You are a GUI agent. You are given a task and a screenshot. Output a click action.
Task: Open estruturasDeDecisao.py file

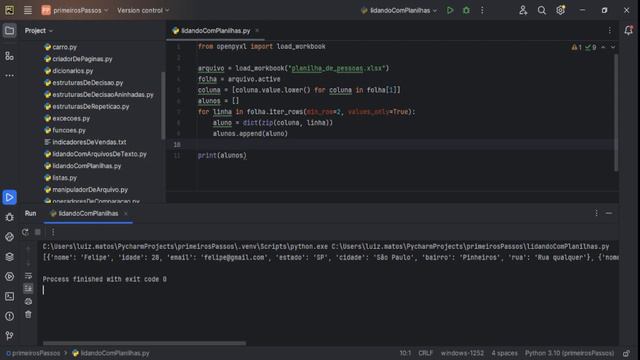click(84, 82)
